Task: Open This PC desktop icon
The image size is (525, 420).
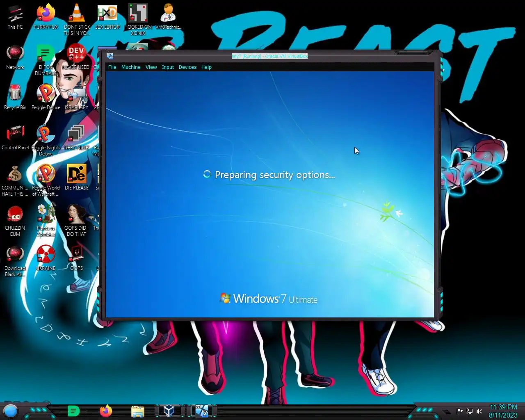Action: (x=15, y=17)
